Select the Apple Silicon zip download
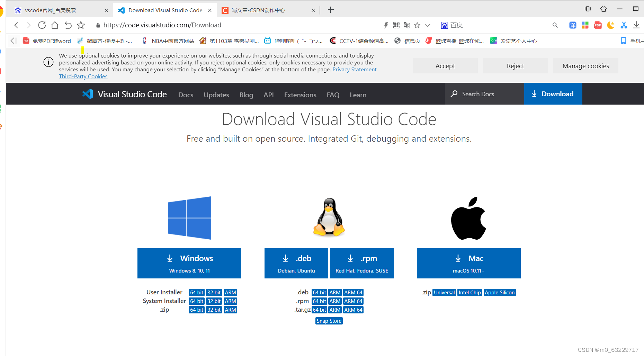The width and height of the screenshot is (644, 356). click(x=500, y=293)
